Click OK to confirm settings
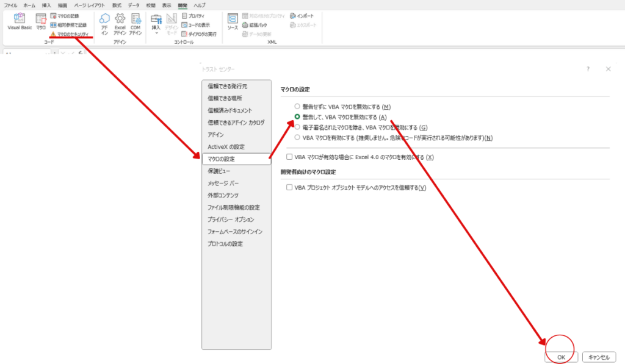Image resolution: width=625 pixels, height=364 pixels. tap(561, 357)
